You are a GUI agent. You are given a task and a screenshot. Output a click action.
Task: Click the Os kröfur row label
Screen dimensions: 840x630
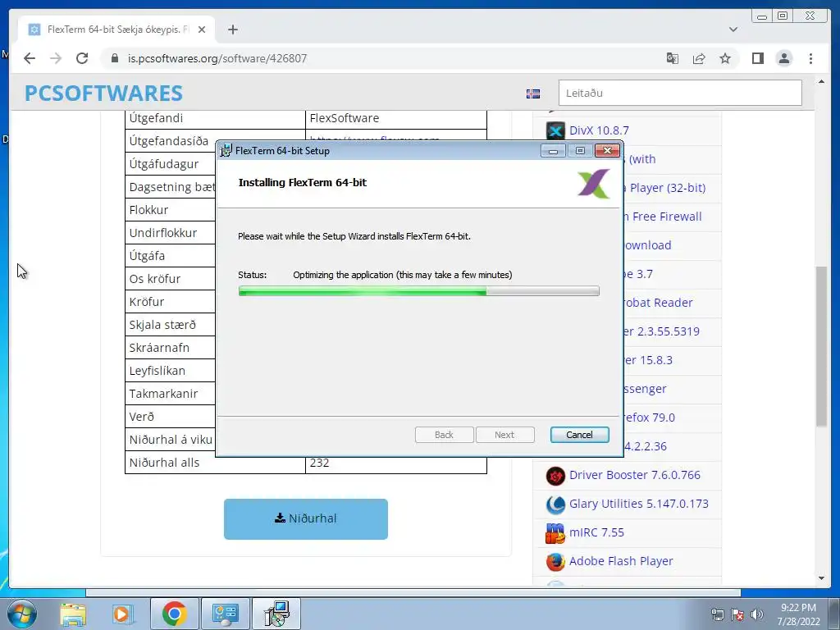tap(154, 279)
